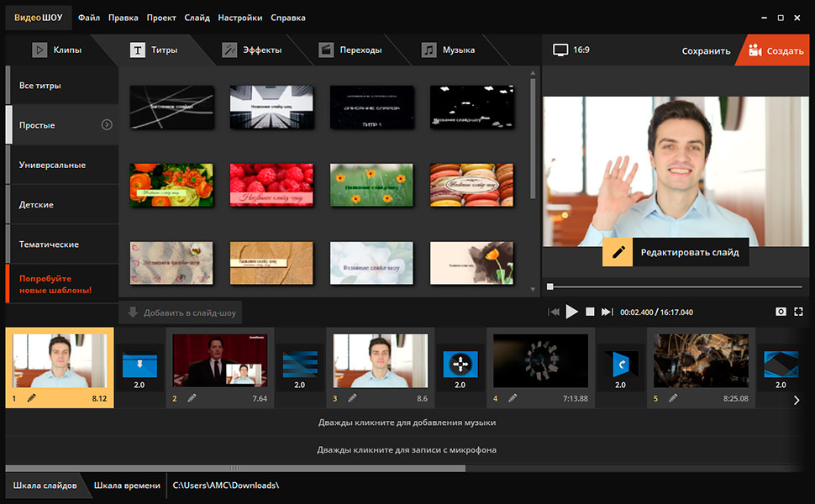Viewport: 815px width, 504px height.
Task: Select the macarons title template
Action: [471, 185]
